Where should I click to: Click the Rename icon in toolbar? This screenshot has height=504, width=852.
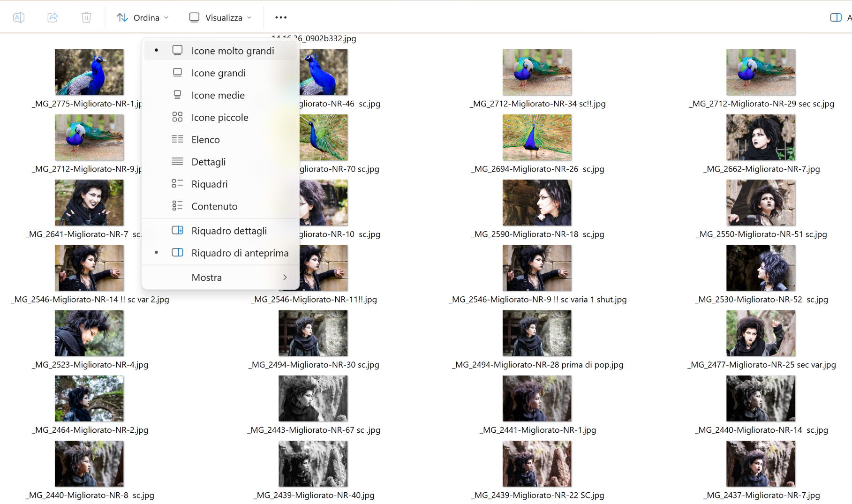point(19,17)
